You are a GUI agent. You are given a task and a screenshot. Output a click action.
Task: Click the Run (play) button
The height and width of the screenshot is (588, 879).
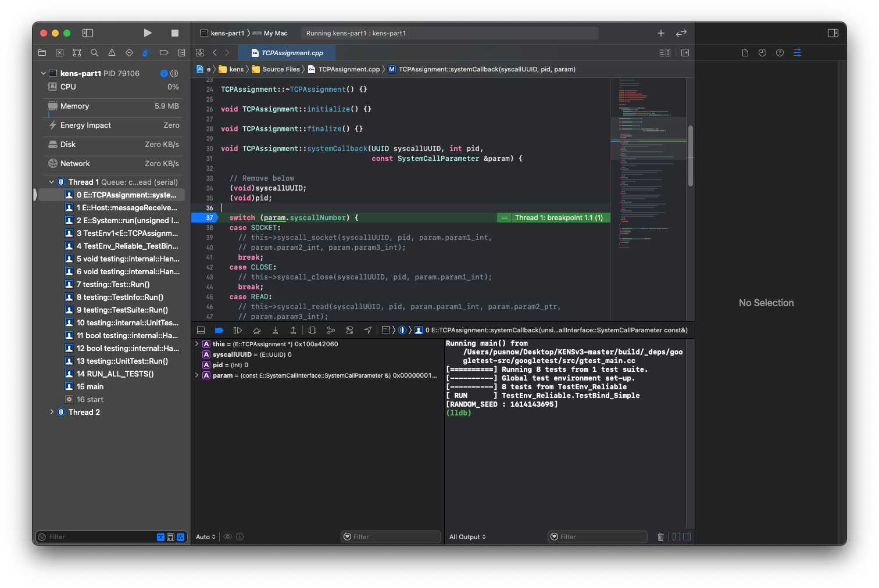[148, 33]
